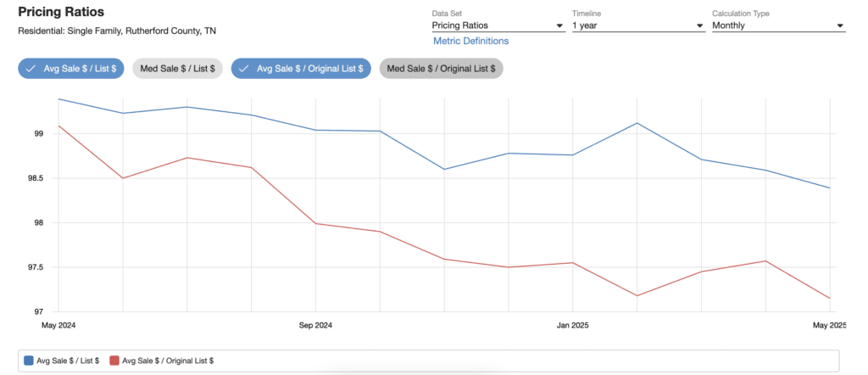Click the blue legend color swatch
Image resolution: width=868 pixels, height=375 pixels.
coord(29,361)
